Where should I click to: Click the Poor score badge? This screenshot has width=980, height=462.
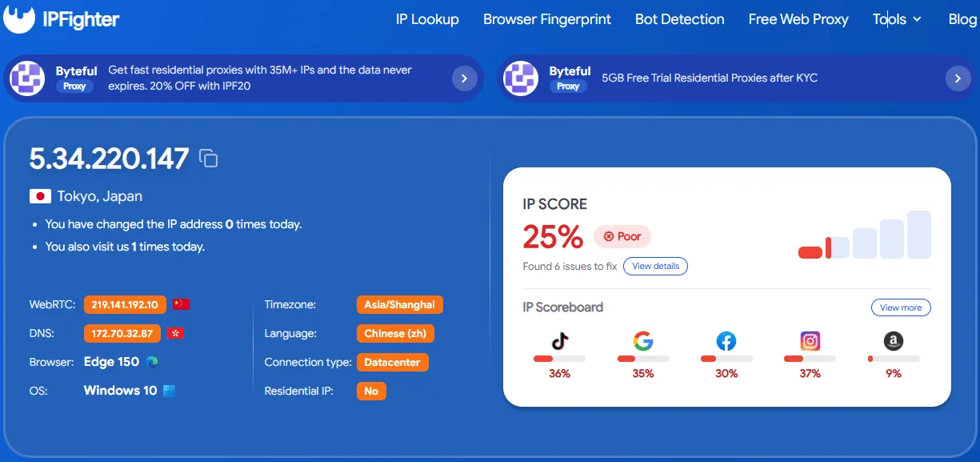click(x=622, y=236)
